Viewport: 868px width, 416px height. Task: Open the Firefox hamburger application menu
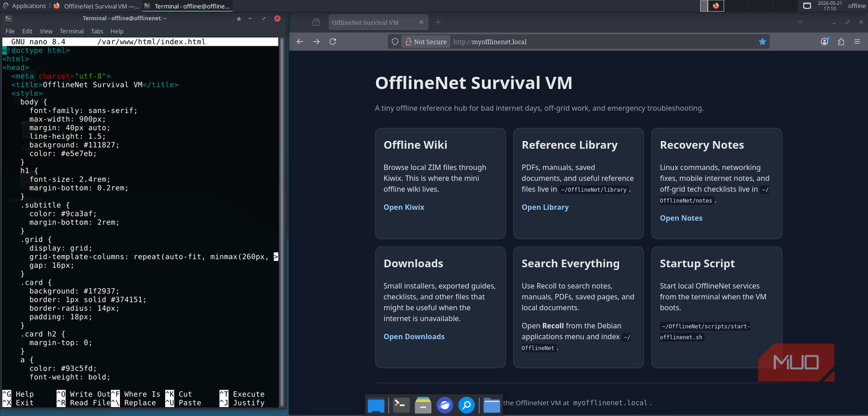point(857,42)
